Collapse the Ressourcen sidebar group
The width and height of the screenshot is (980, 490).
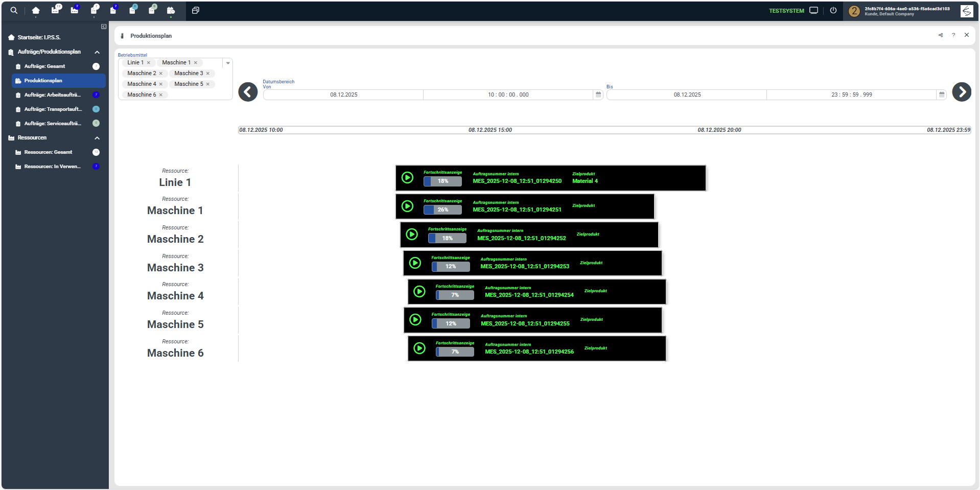tap(97, 138)
